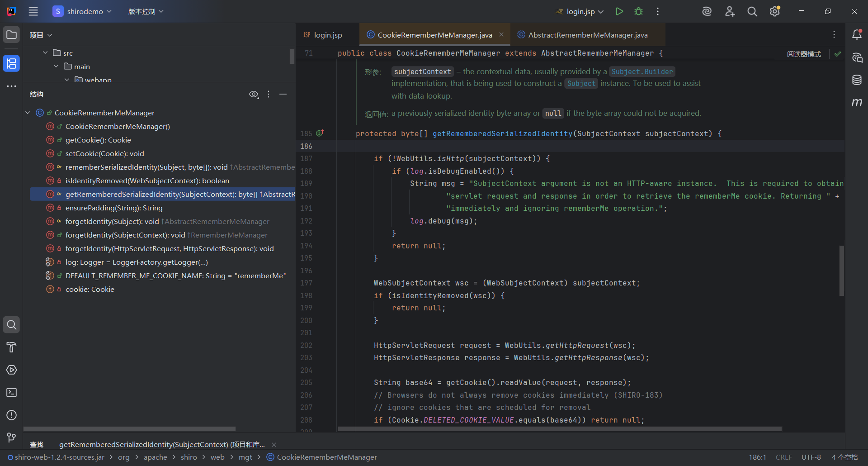Open the Database tool window
The image size is (868, 466).
857,80
